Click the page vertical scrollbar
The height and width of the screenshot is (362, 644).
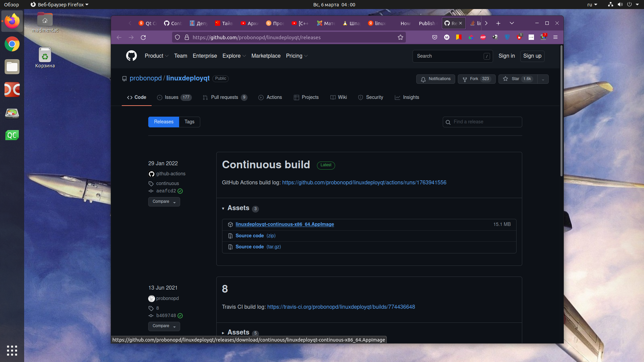click(x=561, y=111)
